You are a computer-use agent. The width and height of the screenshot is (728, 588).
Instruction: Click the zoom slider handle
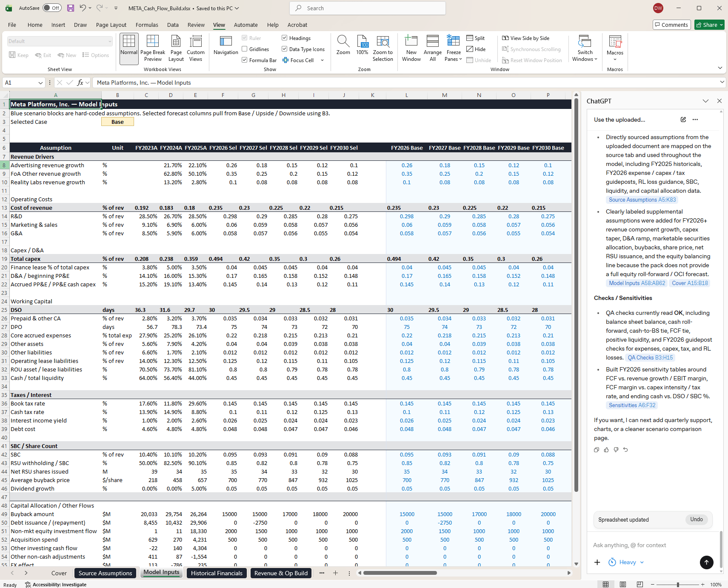pyautogui.click(x=678, y=585)
